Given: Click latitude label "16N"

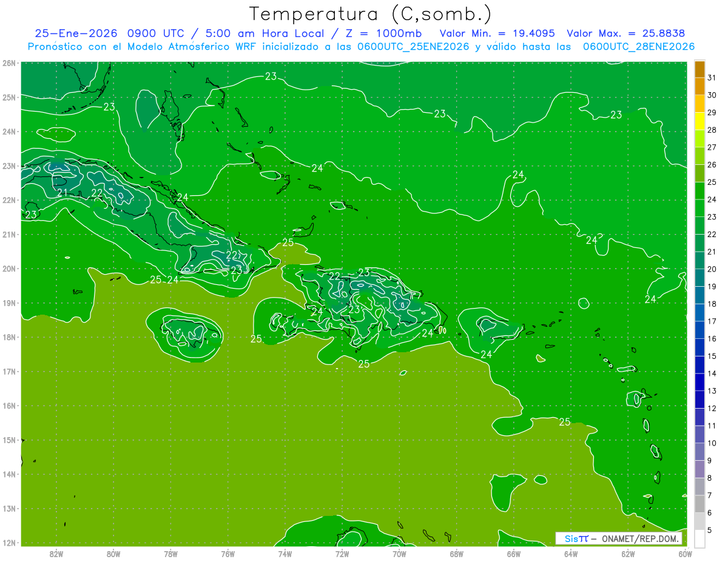Looking at the screenshot, I should pos(8,406).
